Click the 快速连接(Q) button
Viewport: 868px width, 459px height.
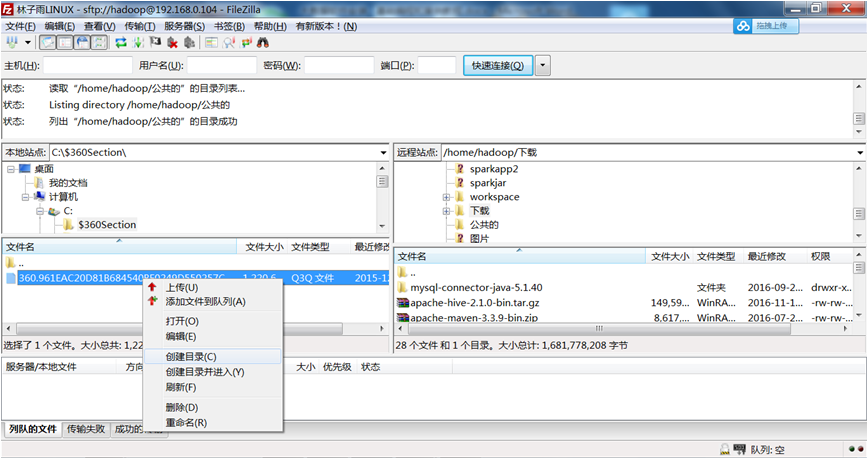tap(497, 66)
